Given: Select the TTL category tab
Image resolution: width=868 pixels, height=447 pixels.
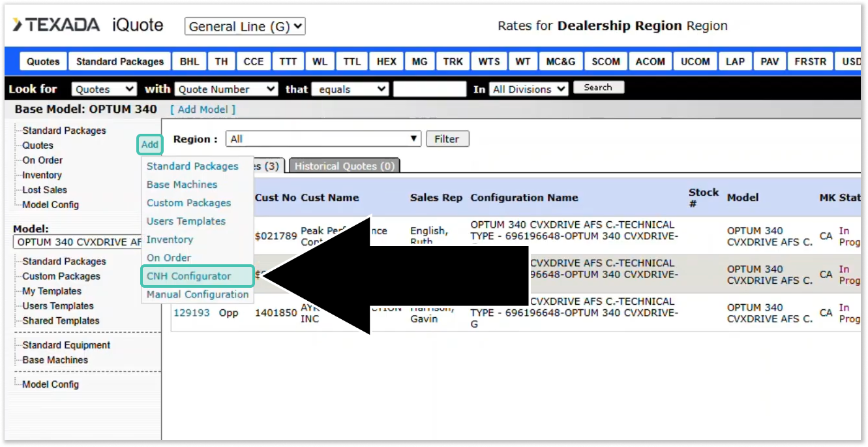Looking at the screenshot, I should 352,61.
